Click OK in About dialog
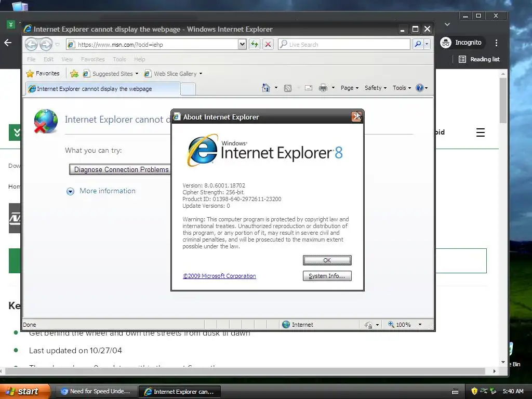Viewport: 532px width, 399px height. pyautogui.click(x=327, y=260)
